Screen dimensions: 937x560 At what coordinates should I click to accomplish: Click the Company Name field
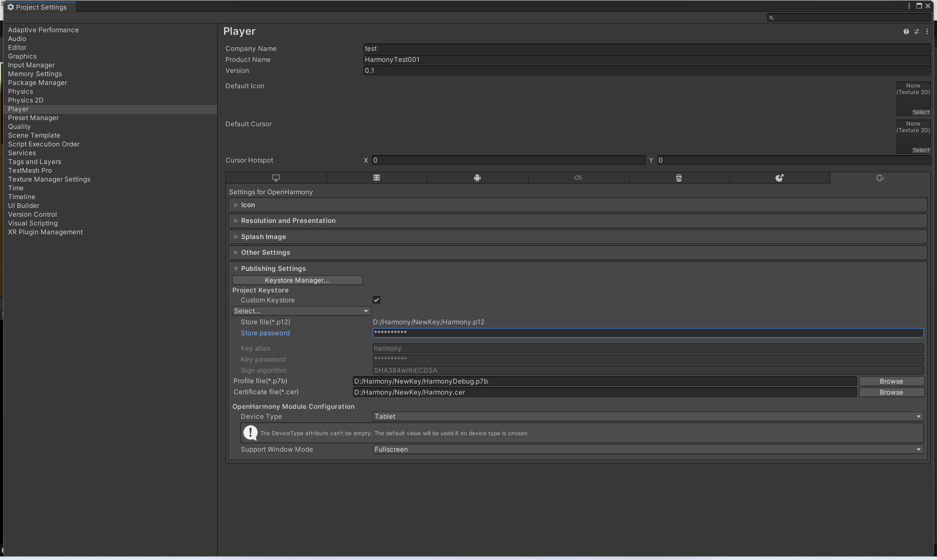tap(647, 49)
